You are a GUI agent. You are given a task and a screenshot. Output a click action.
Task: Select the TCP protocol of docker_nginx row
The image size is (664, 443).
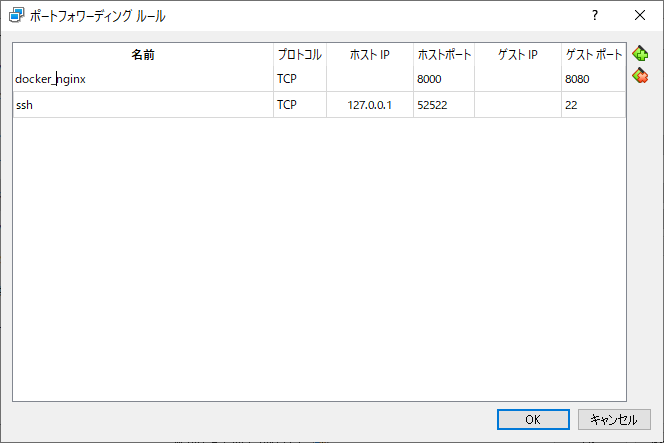(x=300, y=79)
